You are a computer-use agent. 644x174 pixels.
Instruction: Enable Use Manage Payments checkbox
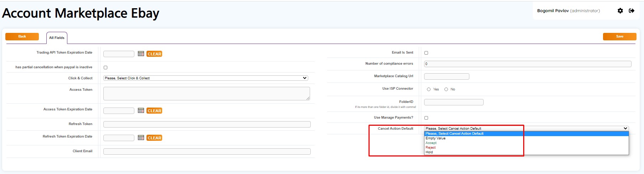click(426, 118)
